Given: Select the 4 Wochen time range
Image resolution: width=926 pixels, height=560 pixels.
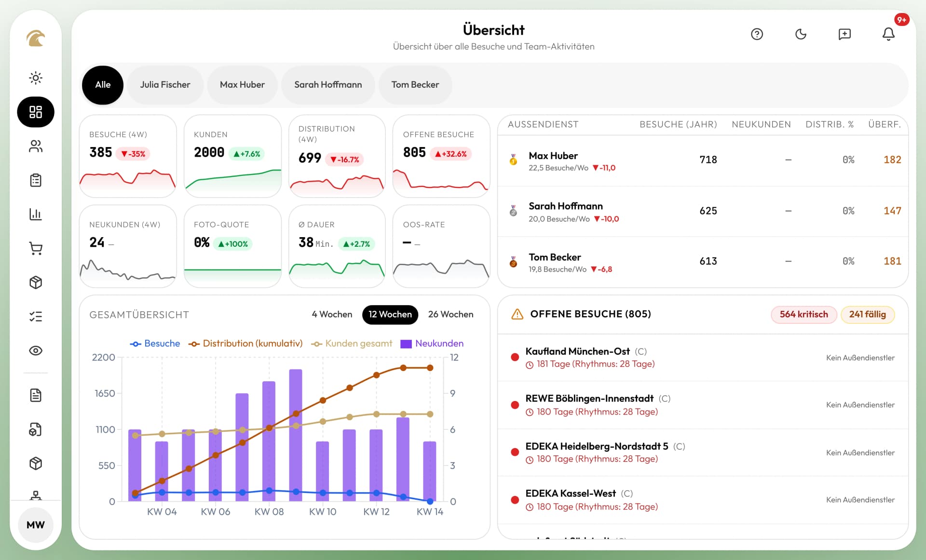Looking at the screenshot, I should pyautogui.click(x=331, y=314).
